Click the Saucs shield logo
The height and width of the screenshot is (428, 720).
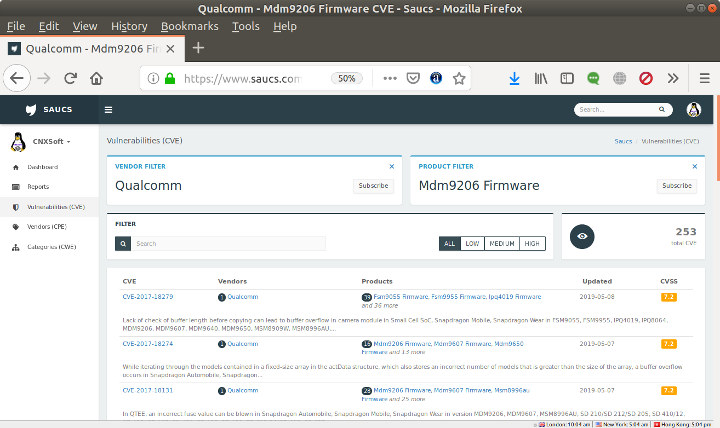click(31, 110)
